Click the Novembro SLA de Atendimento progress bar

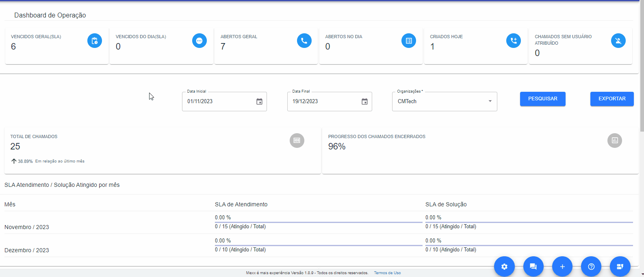(319, 222)
